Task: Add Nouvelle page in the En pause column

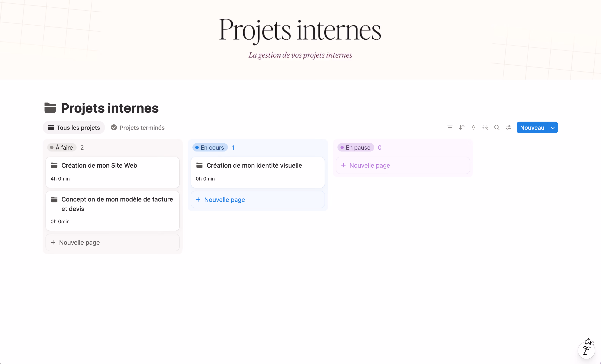Action: pyautogui.click(x=403, y=166)
